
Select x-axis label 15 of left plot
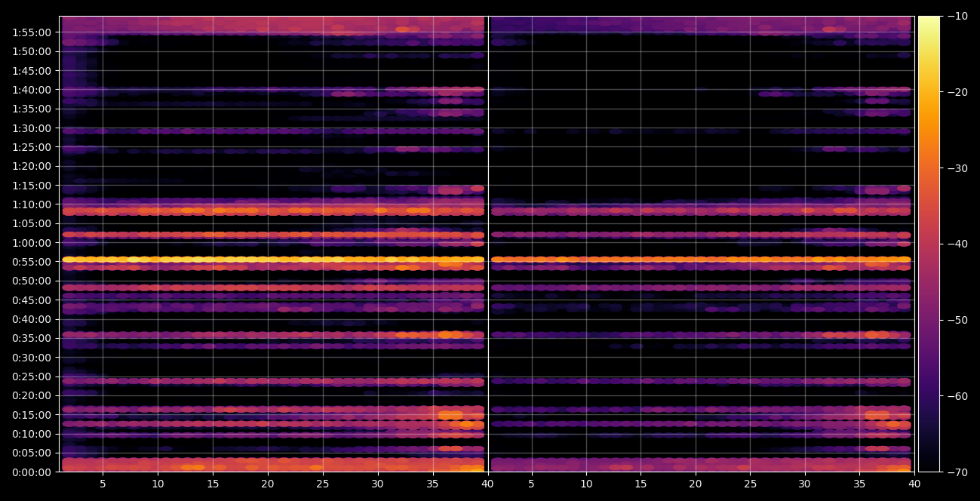coord(213,483)
